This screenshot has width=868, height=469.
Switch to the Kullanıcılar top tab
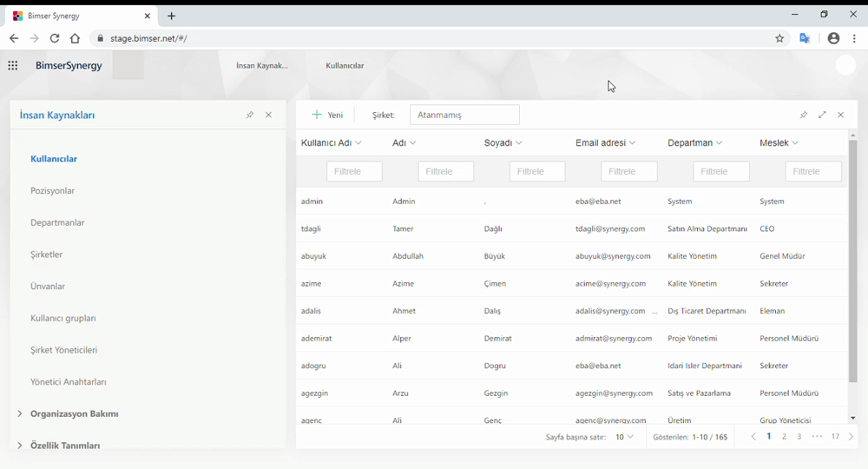tap(345, 66)
